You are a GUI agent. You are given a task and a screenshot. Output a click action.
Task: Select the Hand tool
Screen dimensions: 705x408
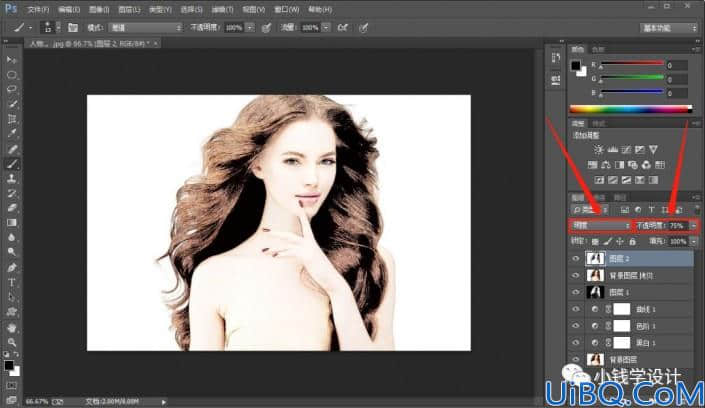(x=12, y=327)
